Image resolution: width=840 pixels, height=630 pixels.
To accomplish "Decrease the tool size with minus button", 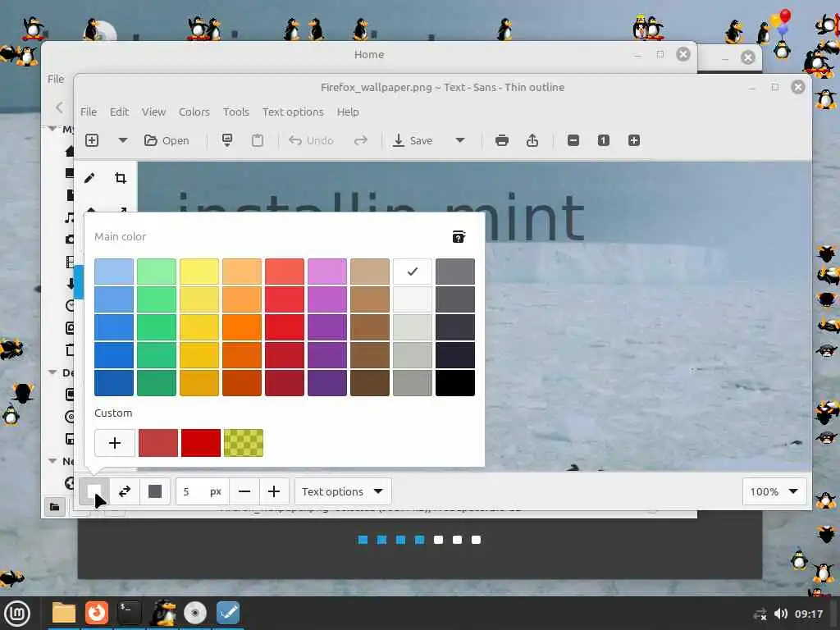I will (x=244, y=491).
